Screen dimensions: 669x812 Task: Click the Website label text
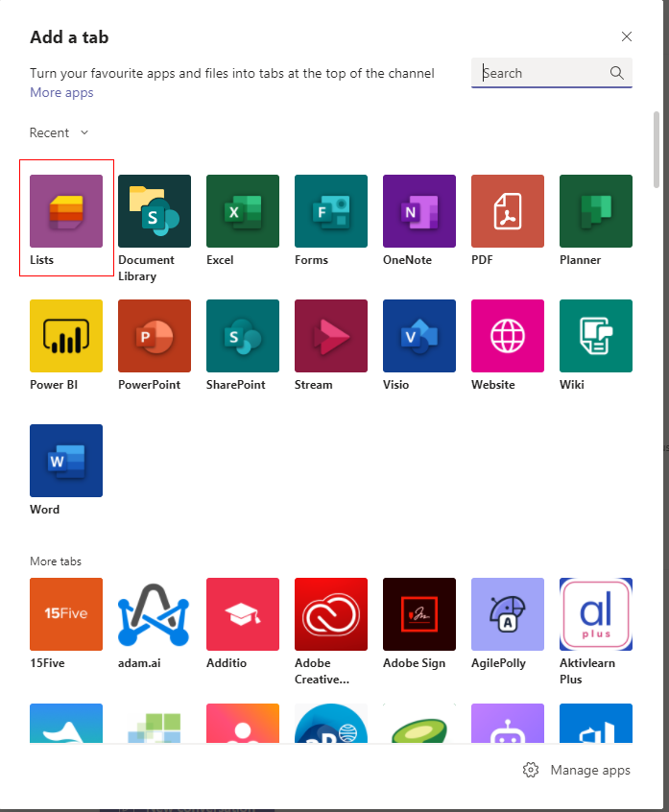coord(493,385)
